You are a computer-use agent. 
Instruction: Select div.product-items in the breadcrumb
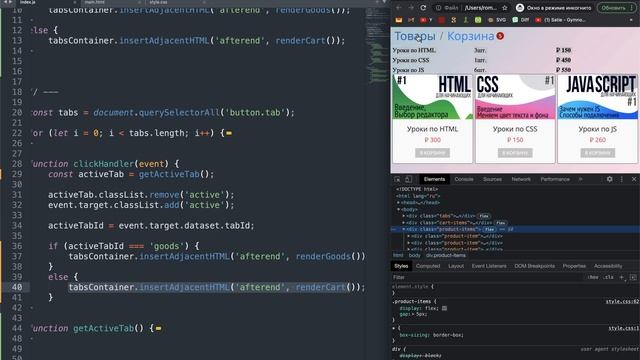(446, 255)
